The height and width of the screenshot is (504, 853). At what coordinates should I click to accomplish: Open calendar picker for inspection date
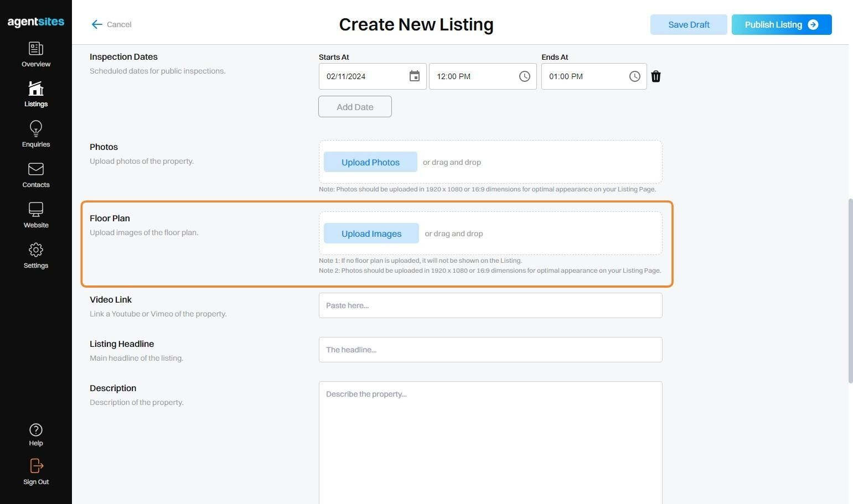point(415,76)
